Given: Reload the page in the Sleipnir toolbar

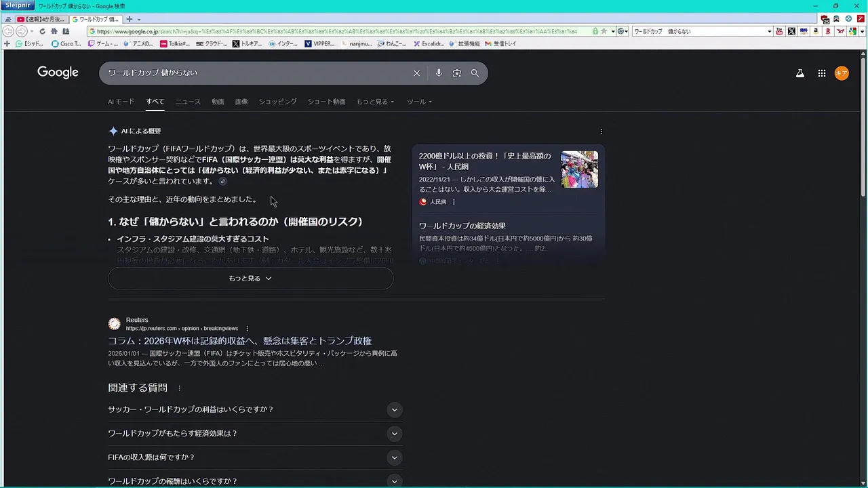Looking at the screenshot, I should (x=42, y=31).
